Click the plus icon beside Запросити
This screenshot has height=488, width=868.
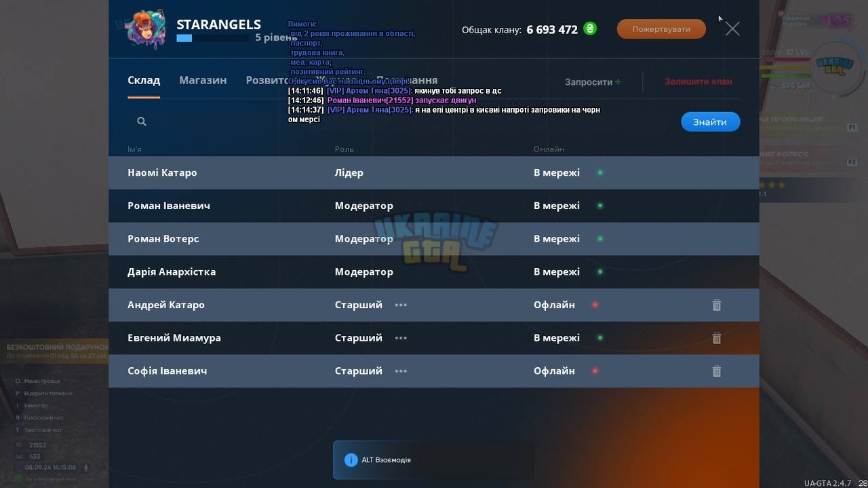click(x=618, y=81)
